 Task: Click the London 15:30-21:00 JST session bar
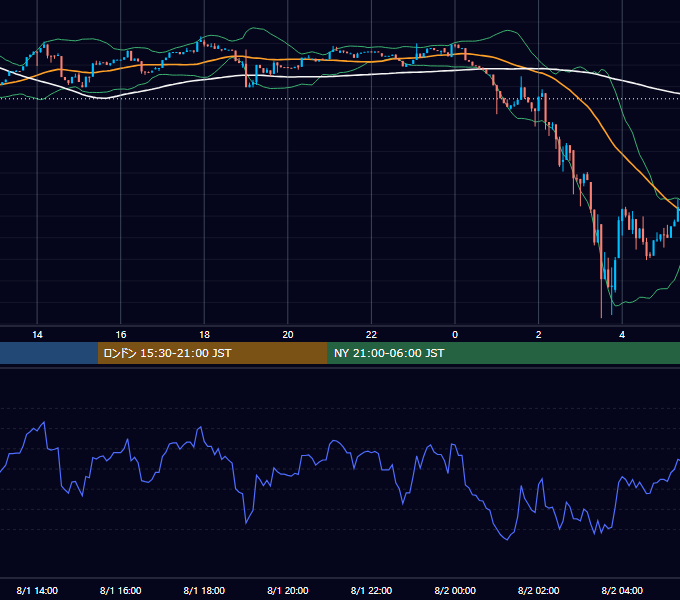(x=212, y=353)
